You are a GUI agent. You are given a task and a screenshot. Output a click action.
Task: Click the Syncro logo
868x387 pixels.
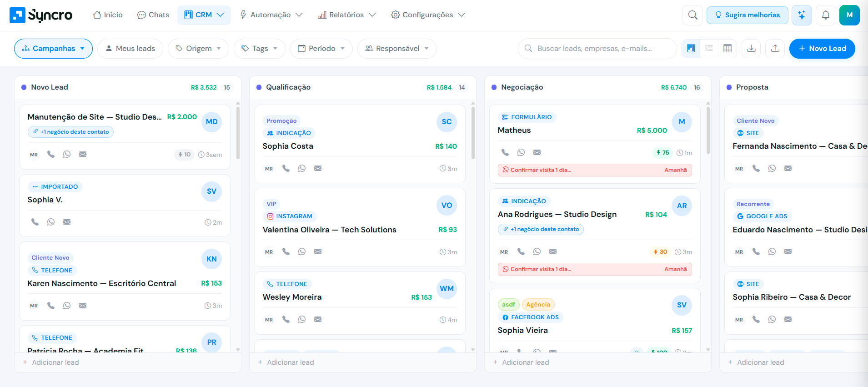point(41,15)
